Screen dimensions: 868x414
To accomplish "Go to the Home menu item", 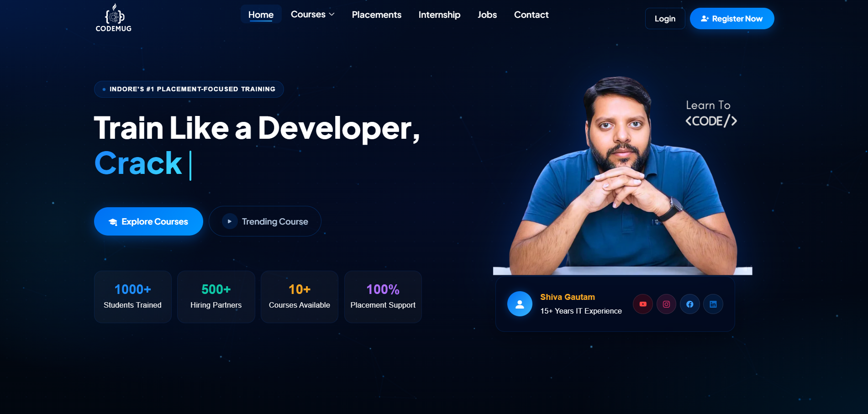I will click(261, 15).
